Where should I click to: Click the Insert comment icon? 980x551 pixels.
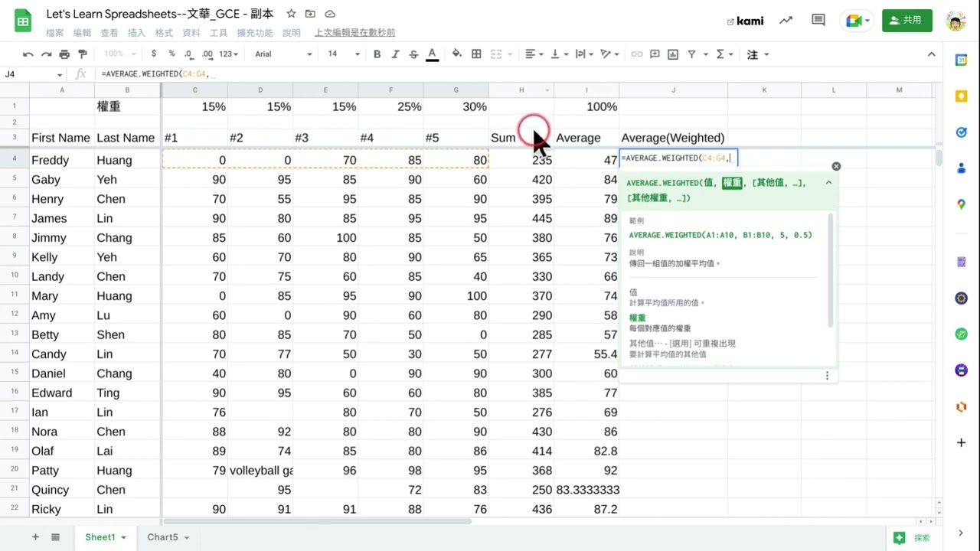655,54
